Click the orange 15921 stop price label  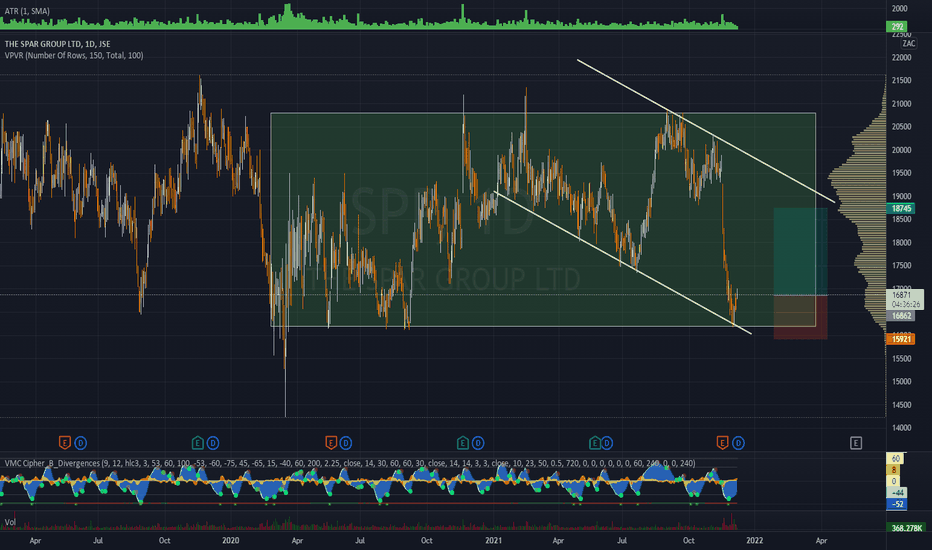(x=901, y=339)
